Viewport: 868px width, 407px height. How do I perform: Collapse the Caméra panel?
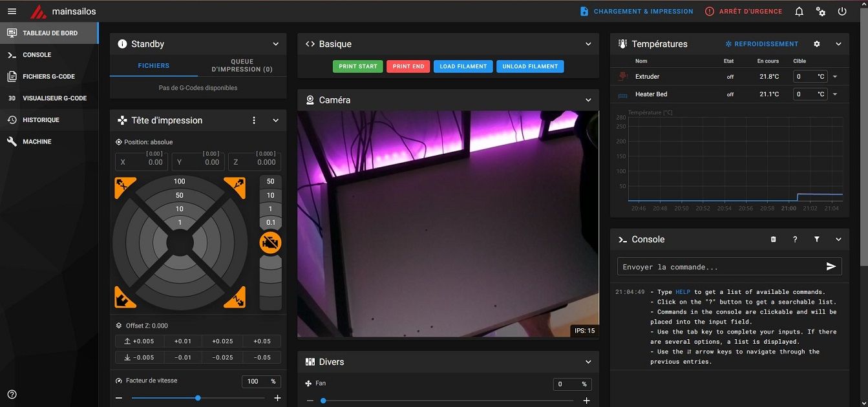pyautogui.click(x=588, y=100)
